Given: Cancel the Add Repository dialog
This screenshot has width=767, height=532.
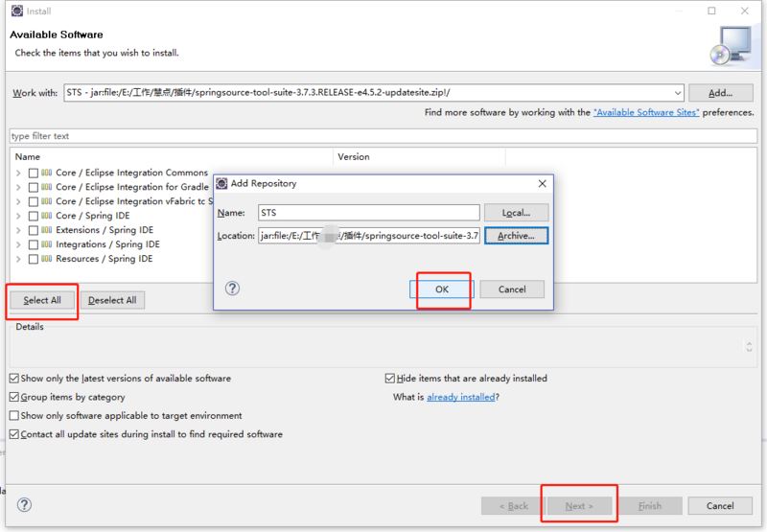Looking at the screenshot, I should point(512,289).
